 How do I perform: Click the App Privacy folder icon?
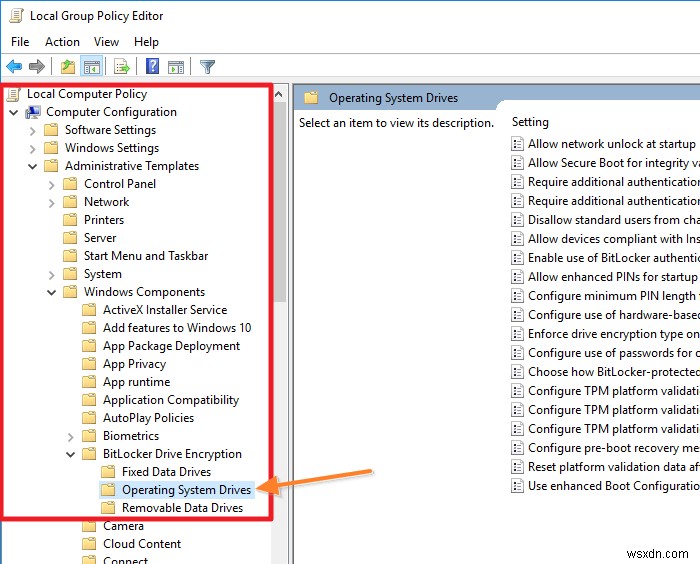pyautogui.click(x=89, y=364)
